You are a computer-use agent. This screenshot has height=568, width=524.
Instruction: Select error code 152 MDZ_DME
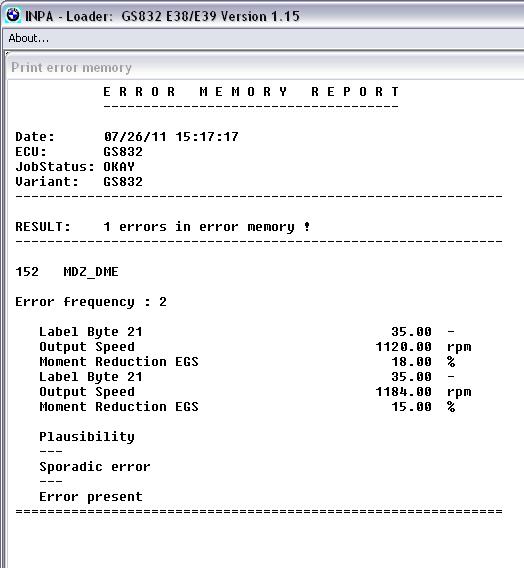click(x=67, y=272)
